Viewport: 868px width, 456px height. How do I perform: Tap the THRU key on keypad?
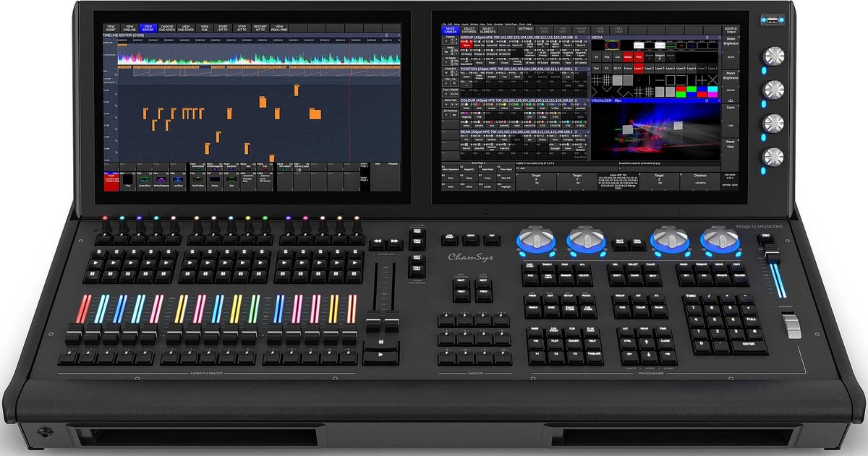tap(691, 298)
